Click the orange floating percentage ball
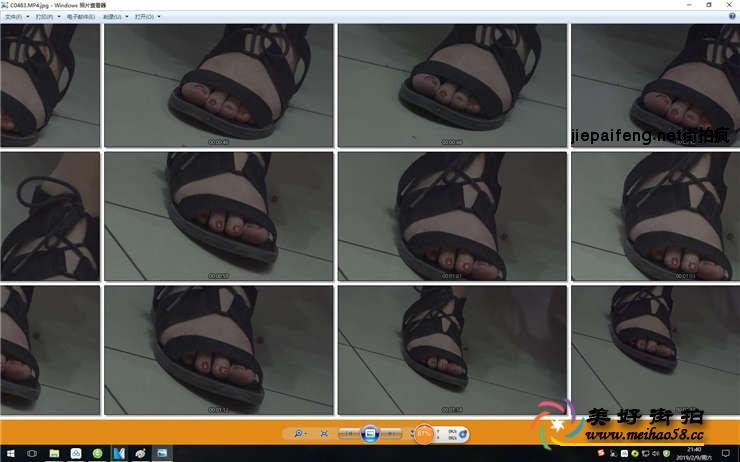 [425, 434]
